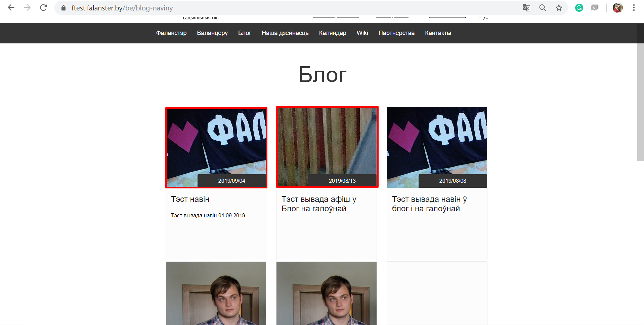Click the 2019/09/04 date label

(232, 181)
